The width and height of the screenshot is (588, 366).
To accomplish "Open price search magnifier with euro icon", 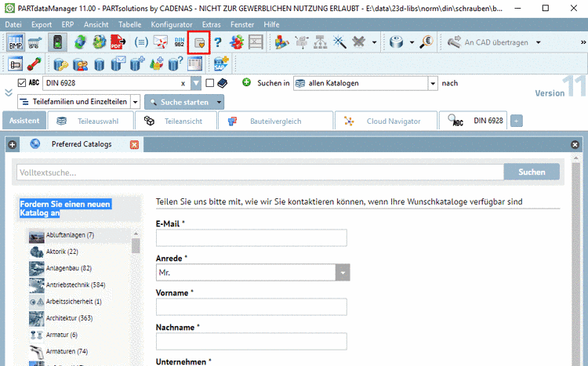I will 426,42.
